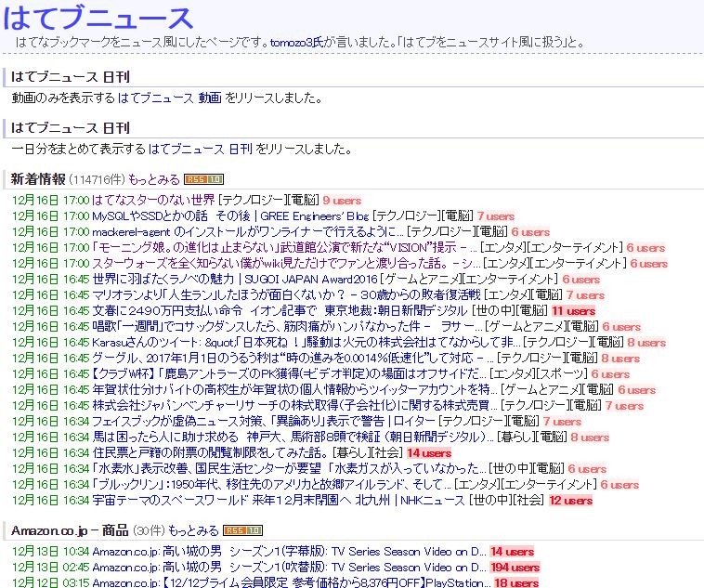Image resolution: width=704 pixels, height=588 pixels.
Task: Click 6 users count for SUGOI JAPAN article
Action: (x=581, y=280)
